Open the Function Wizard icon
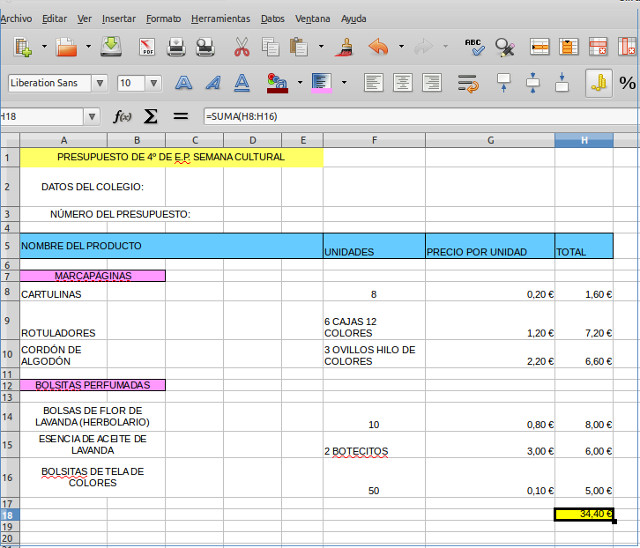 coord(123,117)
